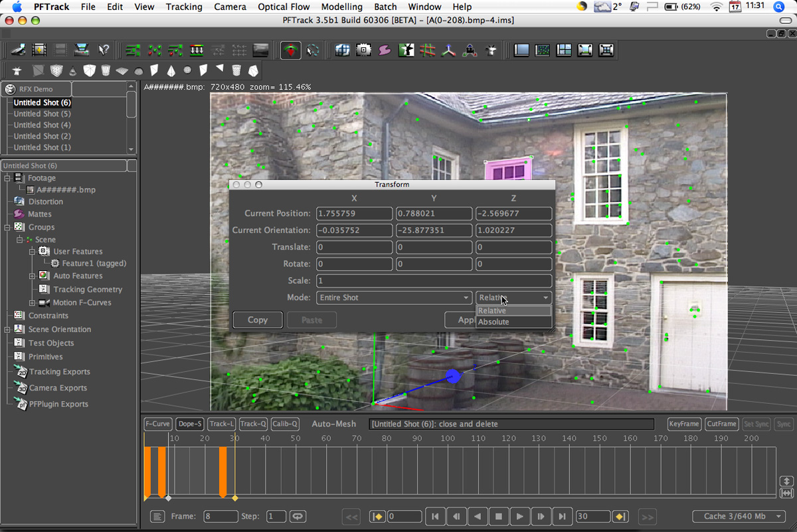
Task: Select the Tracking Exports item
Action: (x=59, y=372)
